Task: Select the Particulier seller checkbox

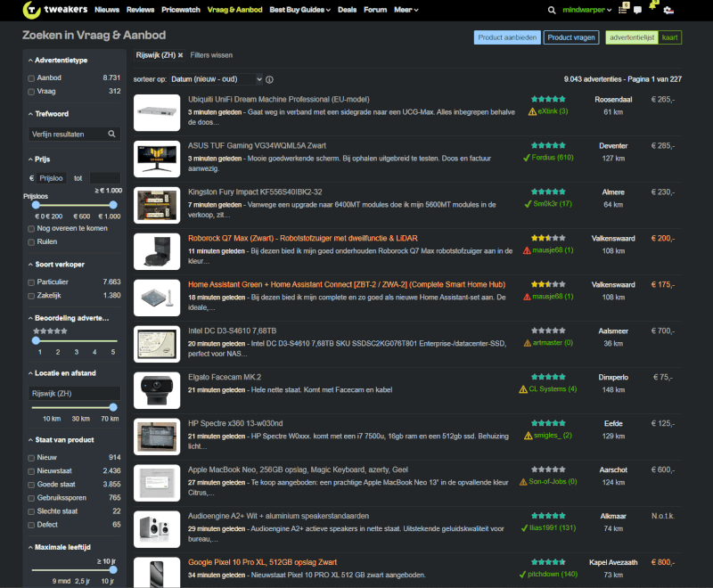Action: pos(31,282)
